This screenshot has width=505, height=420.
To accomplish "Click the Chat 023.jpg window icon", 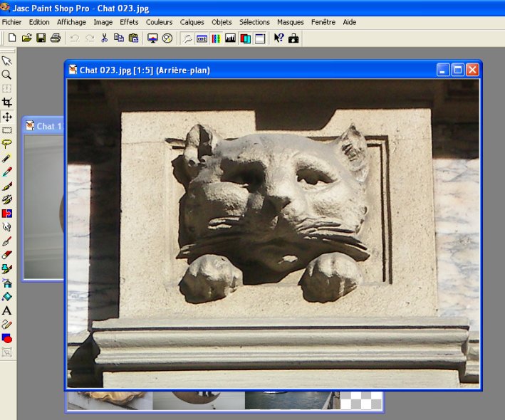I will (x=73, y=70).
